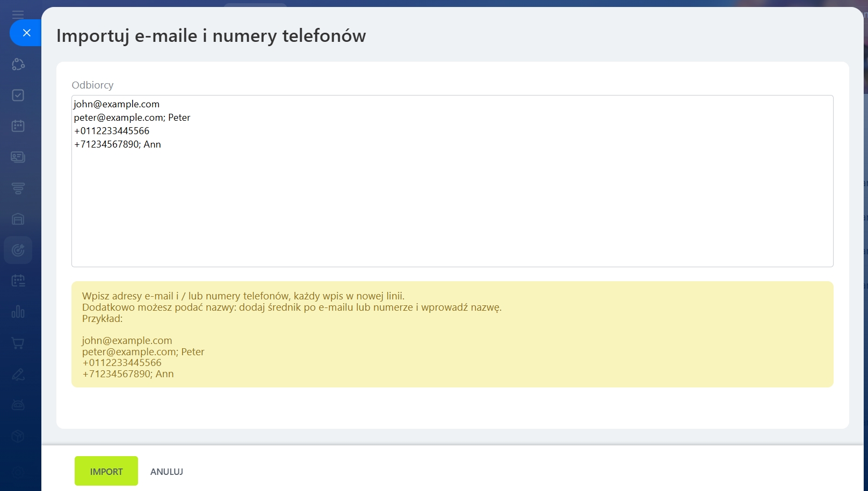Open the robot automation icon in the sidebar
Image resolution: width=868 pixels, height=491 pixels.
pyautogui.click(x=18, y=405)
